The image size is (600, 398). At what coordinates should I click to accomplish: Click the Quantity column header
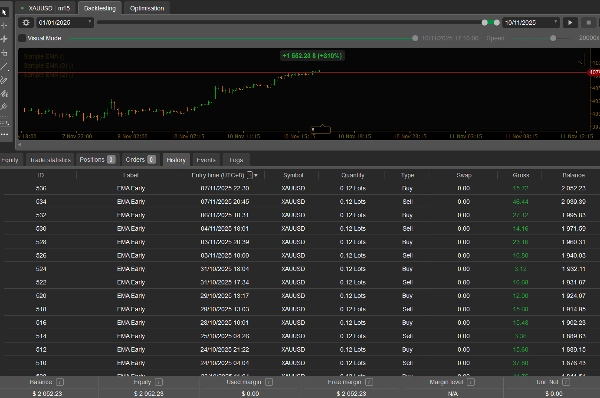[x=353, y=175]
